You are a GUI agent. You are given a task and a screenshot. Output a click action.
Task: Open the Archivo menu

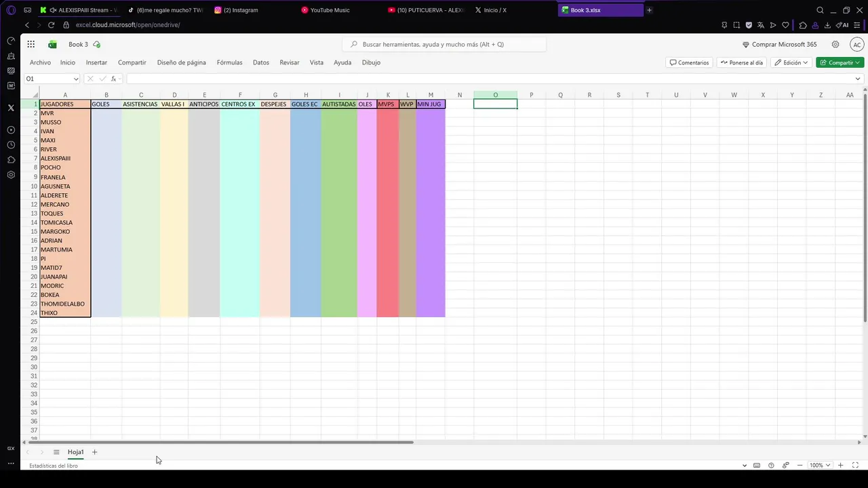tap(40, 62)
